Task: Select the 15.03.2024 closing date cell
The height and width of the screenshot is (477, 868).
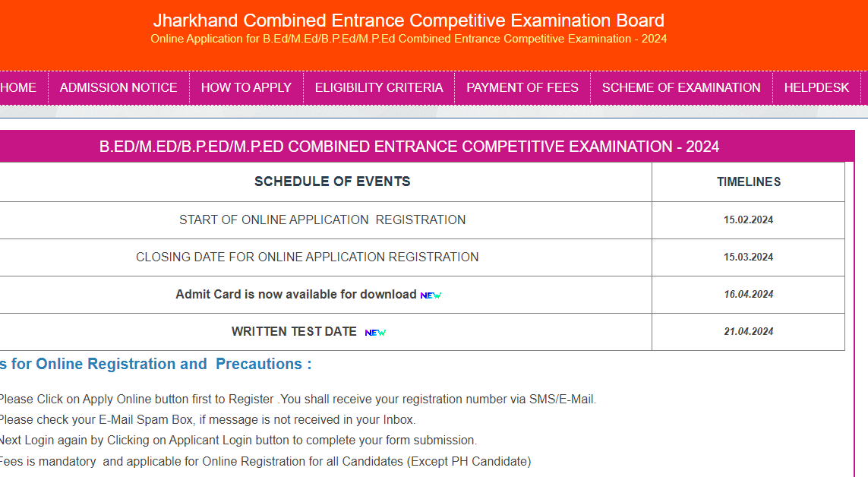Action: [748, 257]
